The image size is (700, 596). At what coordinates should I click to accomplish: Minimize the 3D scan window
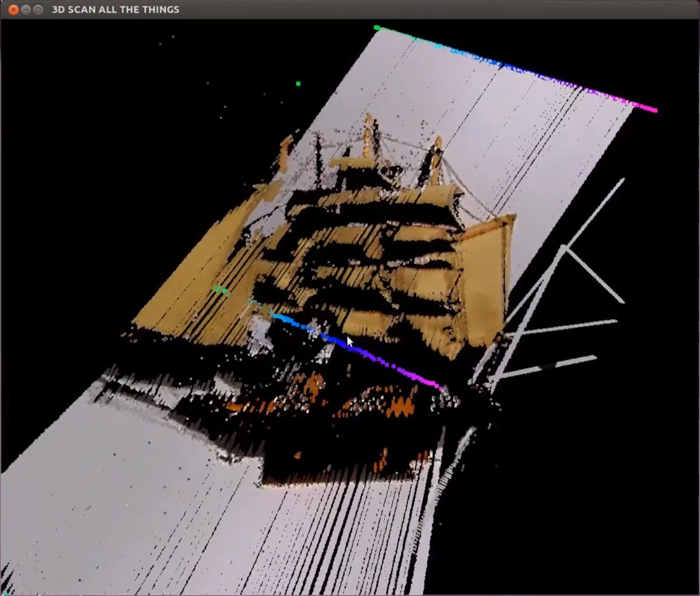(x=26, y=10)
